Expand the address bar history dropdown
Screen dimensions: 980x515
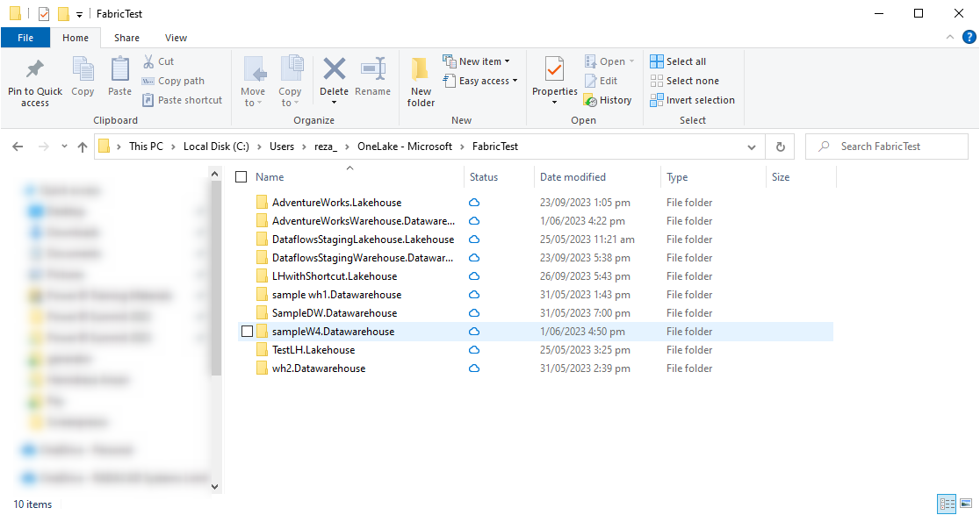tap(751, 147)
